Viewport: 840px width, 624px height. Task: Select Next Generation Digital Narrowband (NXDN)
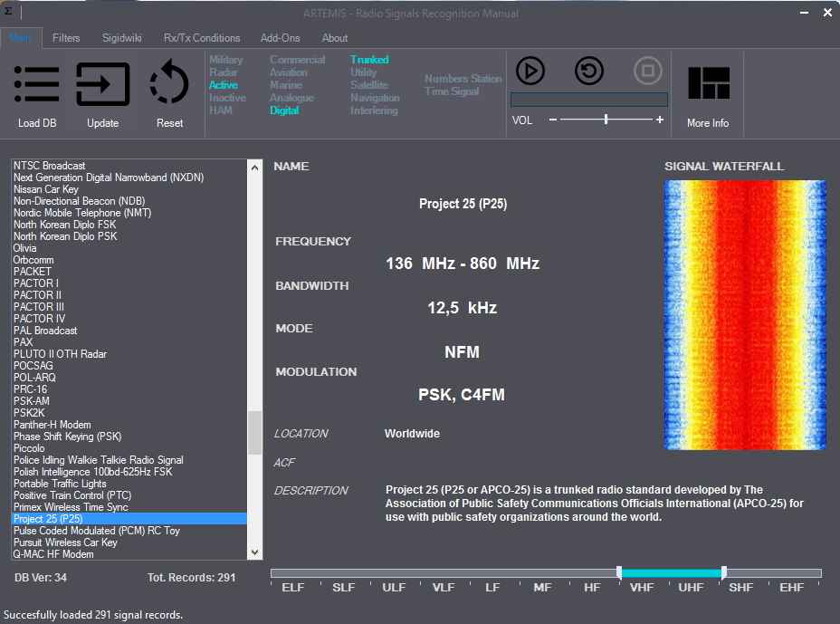pyautogui.click(x=129, y=178)
